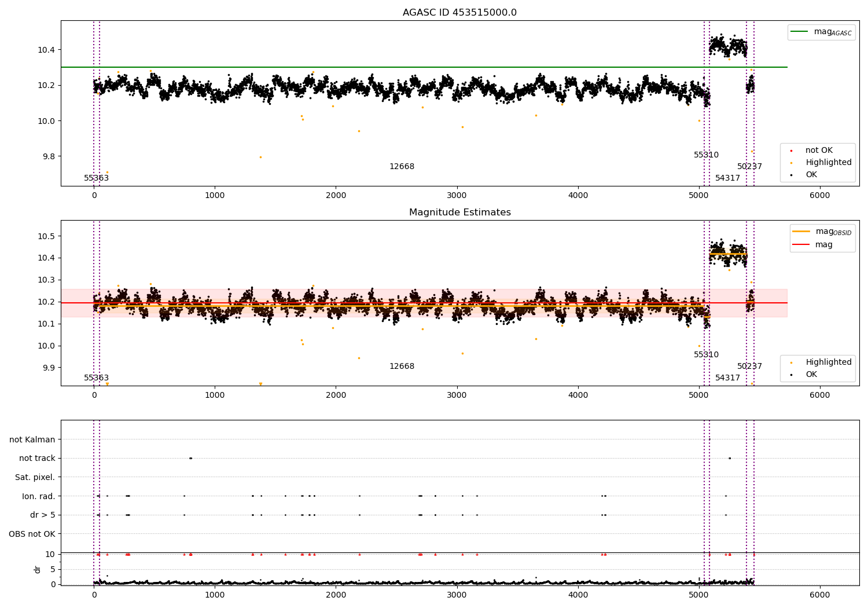868x608 pixels.
Task: Click the rotated 'dr' axis label
Action: tap(38, 569)
